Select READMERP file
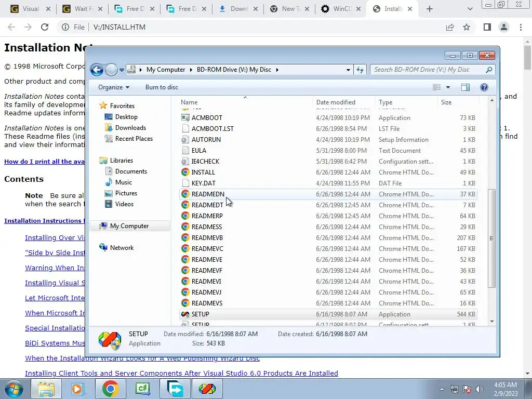This screenshot has height=399, width=532. [x=328, y=216]
